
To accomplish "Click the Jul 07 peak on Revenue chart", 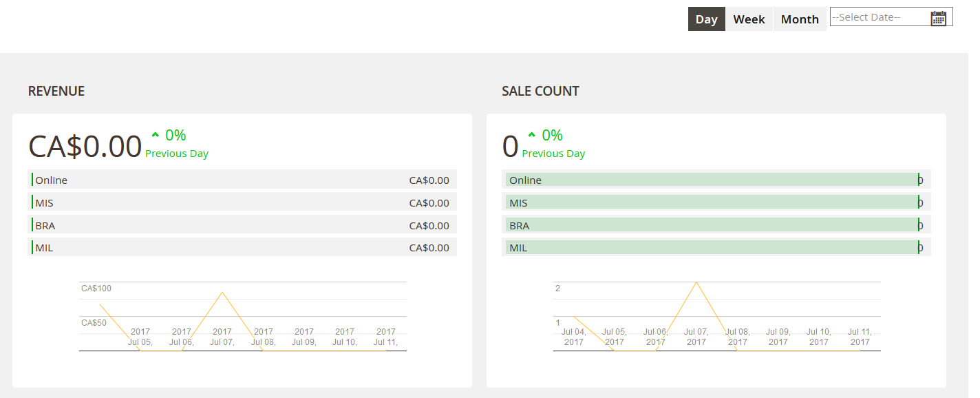I will 222,293.
